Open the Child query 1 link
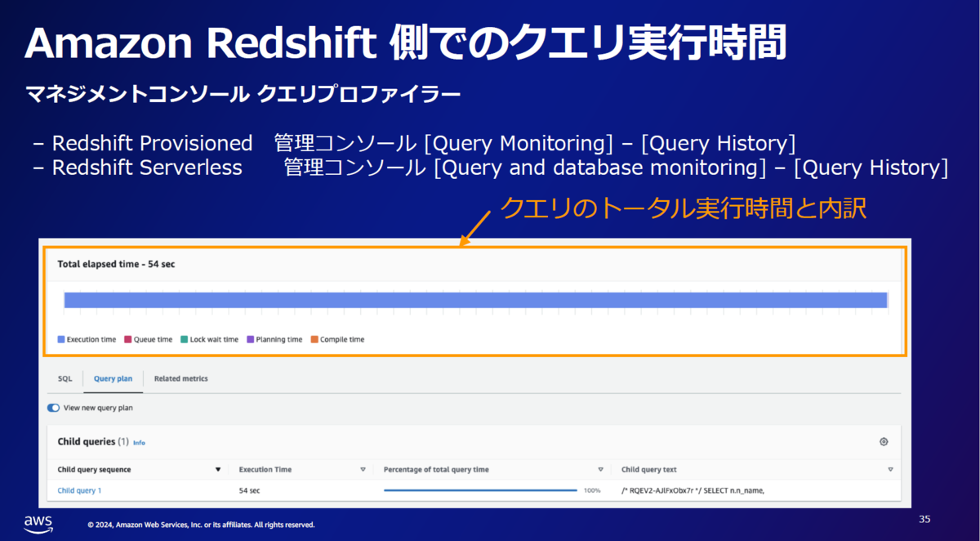980x541 pixels. pos(79,491)
